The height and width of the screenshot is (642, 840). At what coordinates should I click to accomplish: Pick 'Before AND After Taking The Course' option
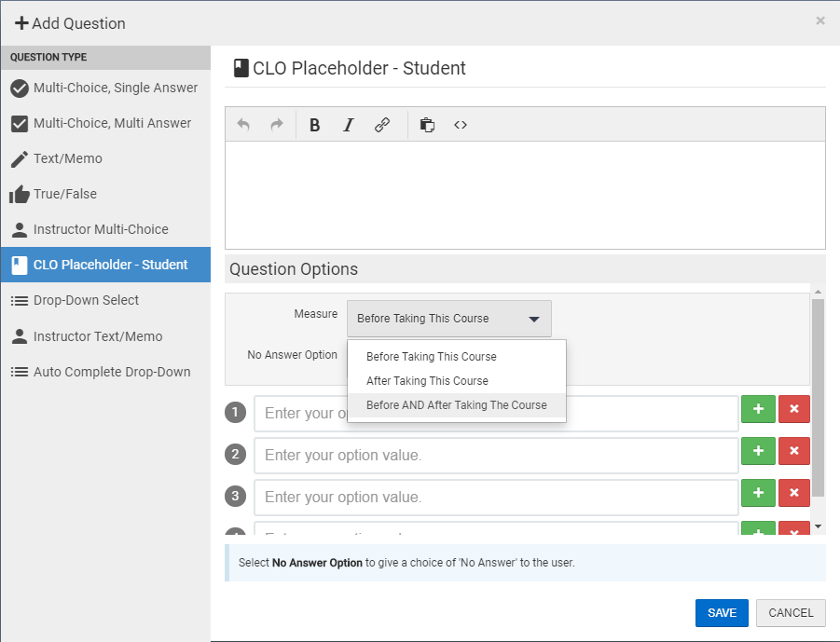pyautogui.click(x=457, y=405)
